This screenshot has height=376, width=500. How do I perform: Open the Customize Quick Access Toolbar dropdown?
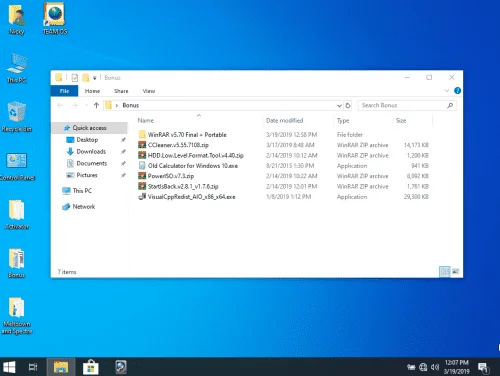click(95, 78)
